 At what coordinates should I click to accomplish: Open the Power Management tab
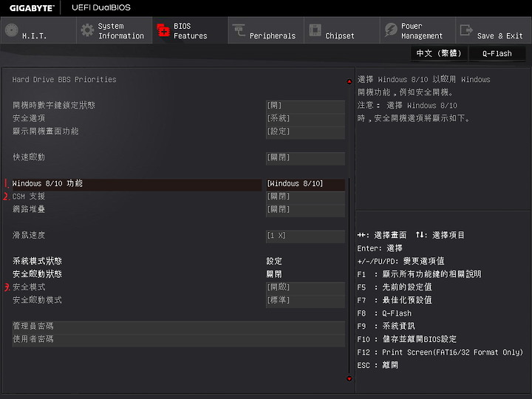[417, 30]
